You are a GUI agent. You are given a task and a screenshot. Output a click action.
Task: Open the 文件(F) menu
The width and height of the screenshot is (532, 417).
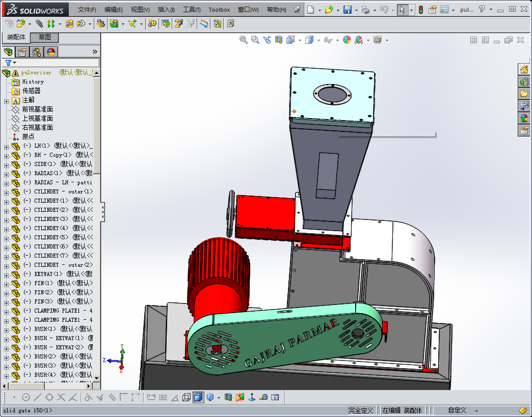(87, 10)
